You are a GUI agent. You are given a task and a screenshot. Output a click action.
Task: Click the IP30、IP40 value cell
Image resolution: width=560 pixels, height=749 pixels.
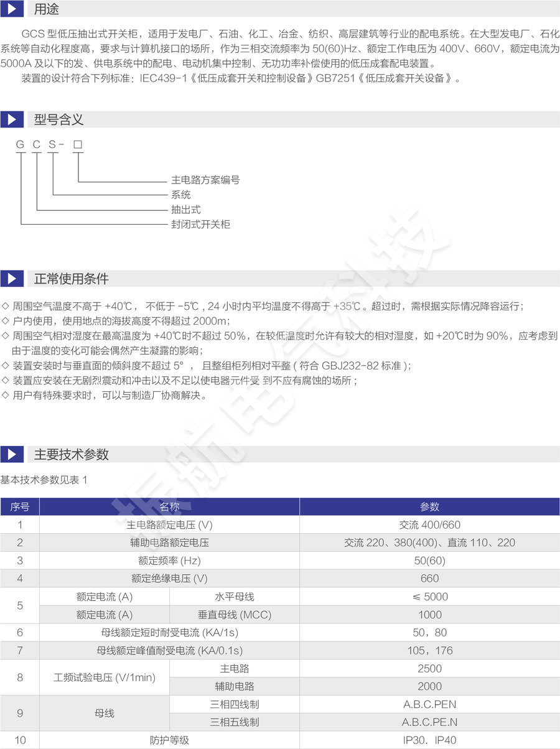(x=429, y=740)
